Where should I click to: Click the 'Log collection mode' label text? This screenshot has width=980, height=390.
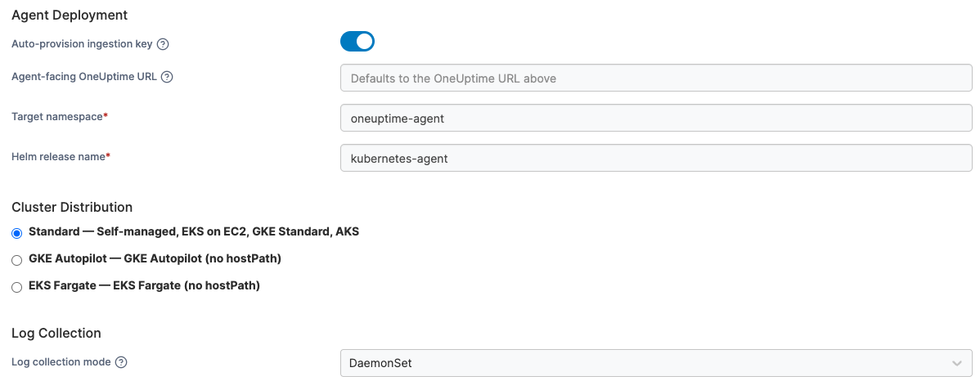point(61,362)
